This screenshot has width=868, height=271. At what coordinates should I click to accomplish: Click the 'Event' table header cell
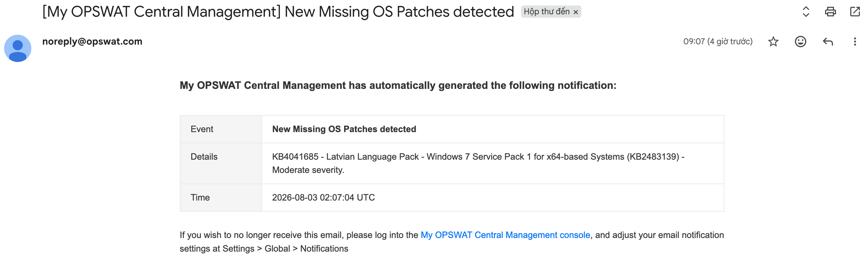pos(221,129)
